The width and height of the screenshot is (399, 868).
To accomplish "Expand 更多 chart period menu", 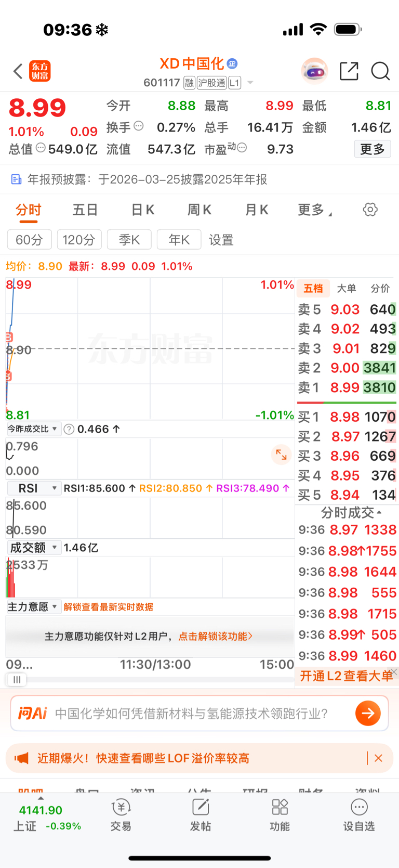I will coord(315,210).
